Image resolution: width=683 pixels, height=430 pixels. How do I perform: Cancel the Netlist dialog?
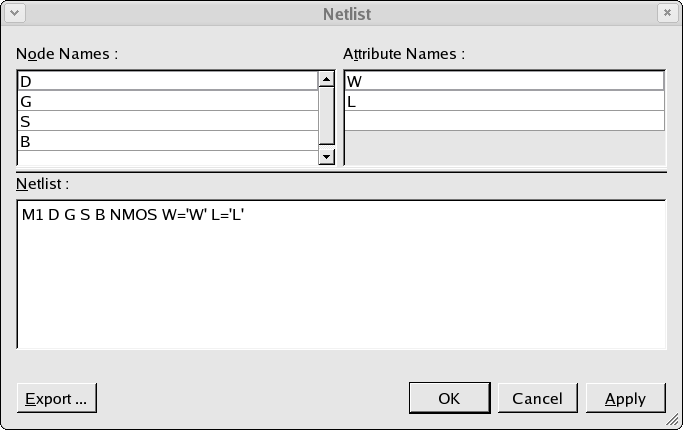(x=538, y=398)
